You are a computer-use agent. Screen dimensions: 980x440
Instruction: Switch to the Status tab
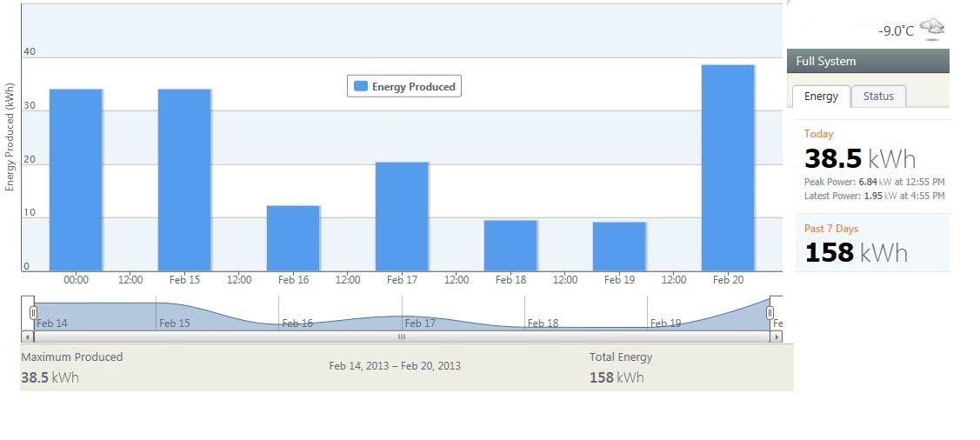[x=878, y=97]
